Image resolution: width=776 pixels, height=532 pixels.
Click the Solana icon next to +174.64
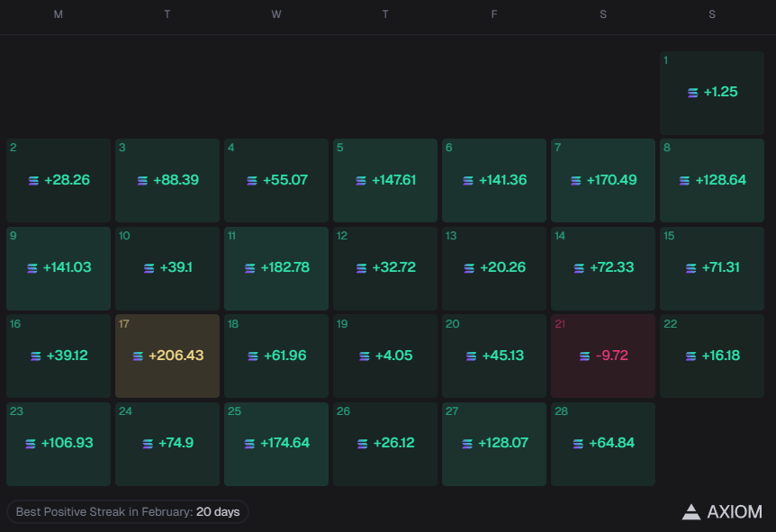click(x=249, y=444)
